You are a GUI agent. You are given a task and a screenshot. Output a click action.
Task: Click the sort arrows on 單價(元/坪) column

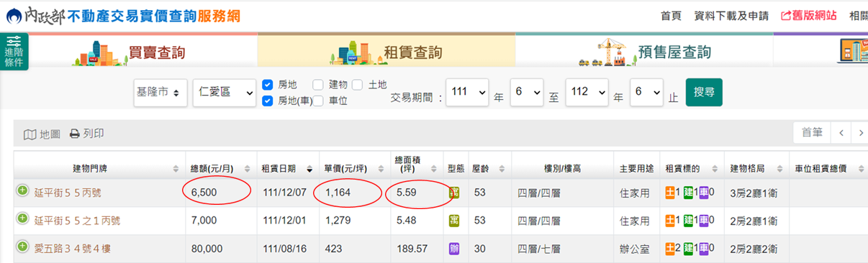pos(381,169)
